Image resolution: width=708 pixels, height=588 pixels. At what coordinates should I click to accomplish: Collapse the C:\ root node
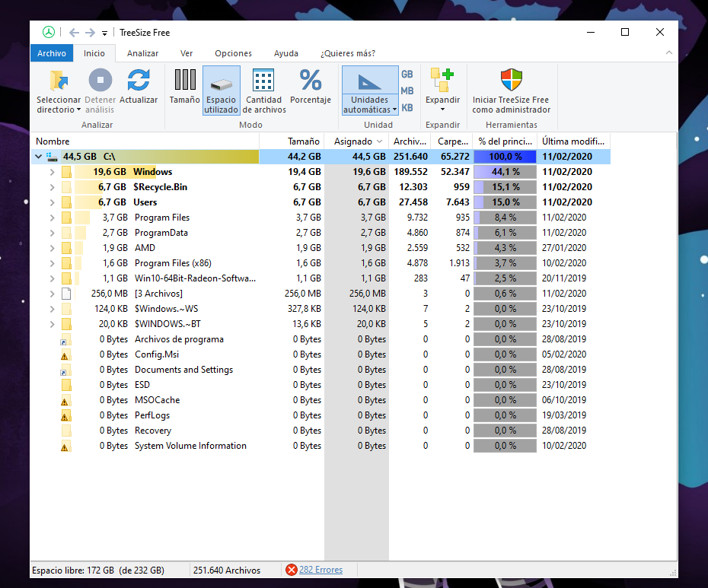click(38, 157)
